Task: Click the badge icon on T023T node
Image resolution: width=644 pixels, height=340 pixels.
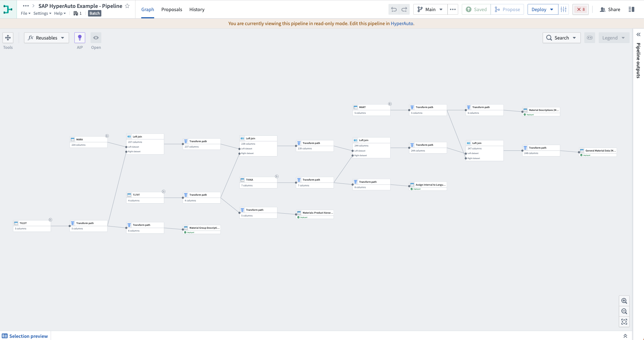Action: 50,220
